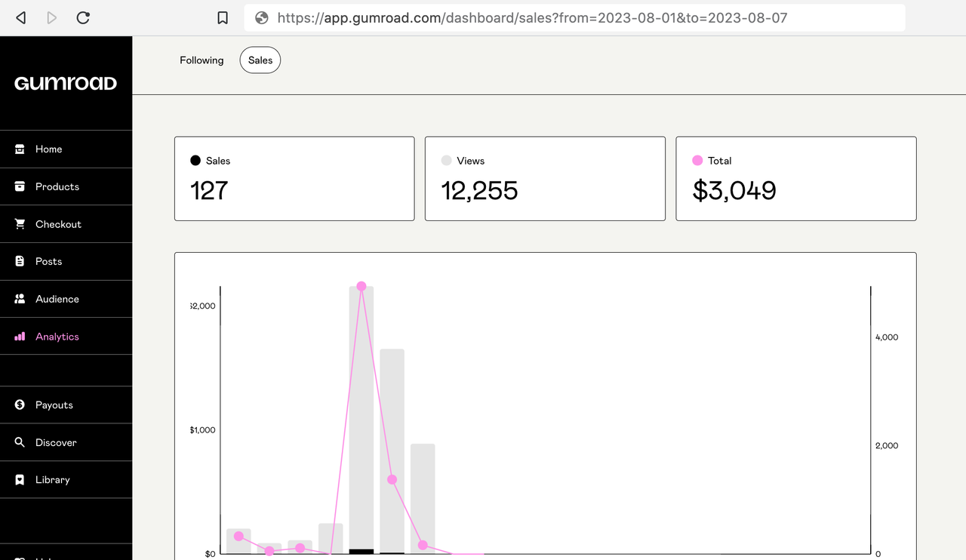This screenshot has width=966, height=560.
Task: Select the Sales tab
Action: point(260,60)
